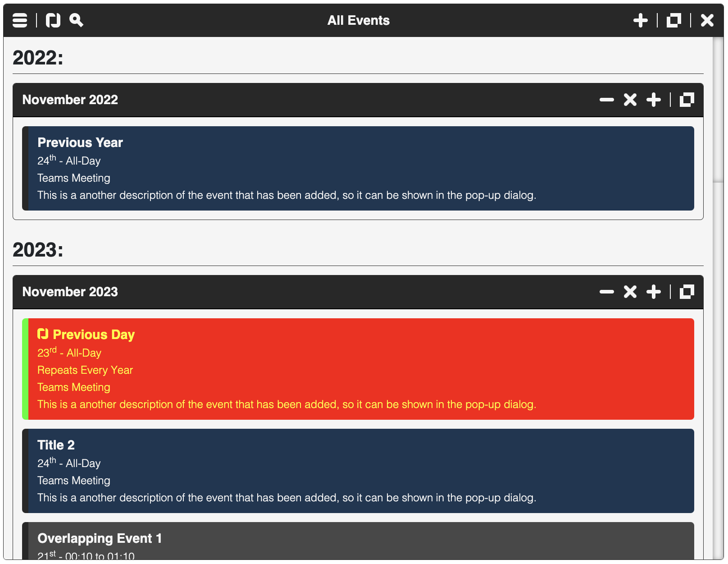Click the green highlight bar on Previous Day
Viewport: 728px width, 564px height.
pos(24,369)
